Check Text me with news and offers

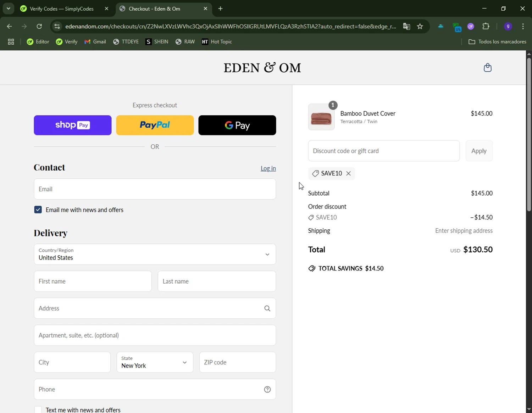click(38, 409)
